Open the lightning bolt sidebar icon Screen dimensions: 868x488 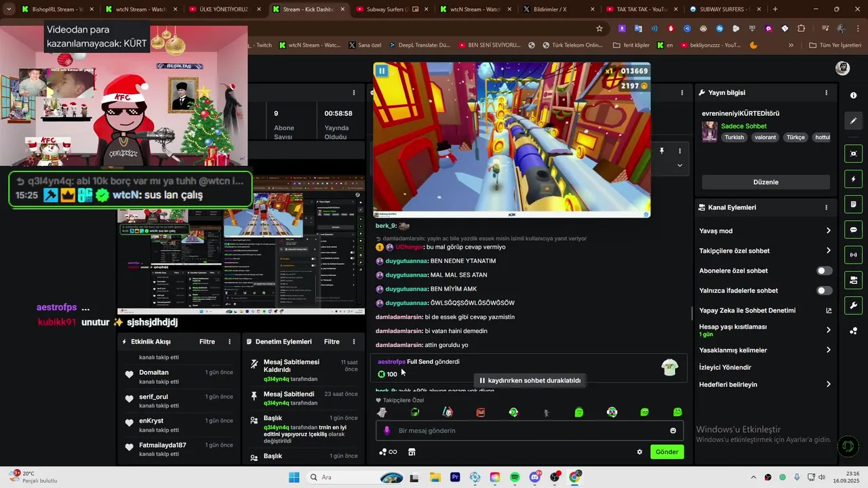[x=853, y=180]
